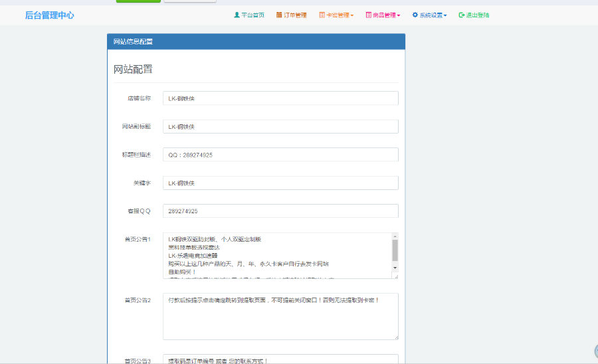Go to the 后台管理中心 brand link
The width and height of the screenshot is (598, 364).
[x=50, y=15]
